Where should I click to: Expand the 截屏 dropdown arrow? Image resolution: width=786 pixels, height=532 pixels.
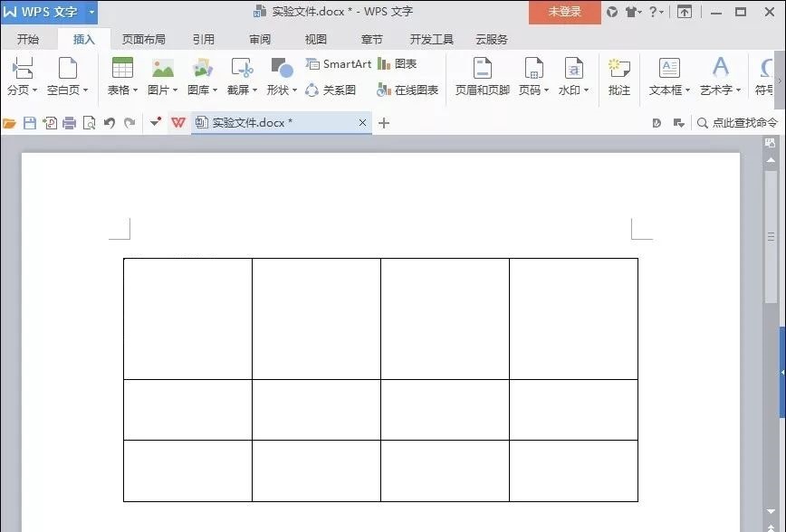coord(255,90)
